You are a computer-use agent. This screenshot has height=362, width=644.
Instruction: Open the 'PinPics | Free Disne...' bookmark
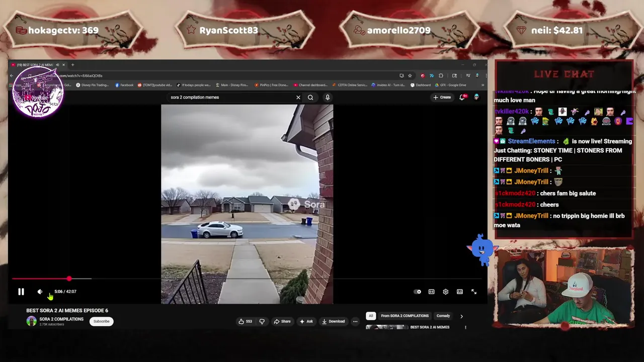[x=272, y=85]
